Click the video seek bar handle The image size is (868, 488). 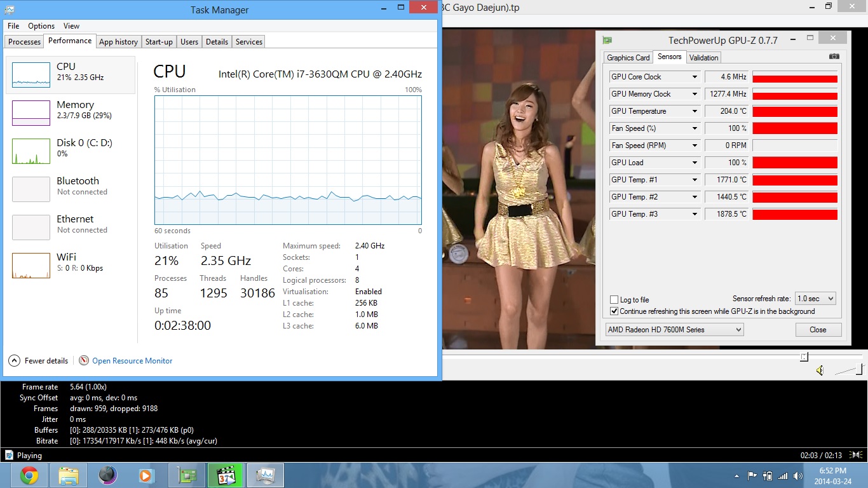[x=804, y=356]
